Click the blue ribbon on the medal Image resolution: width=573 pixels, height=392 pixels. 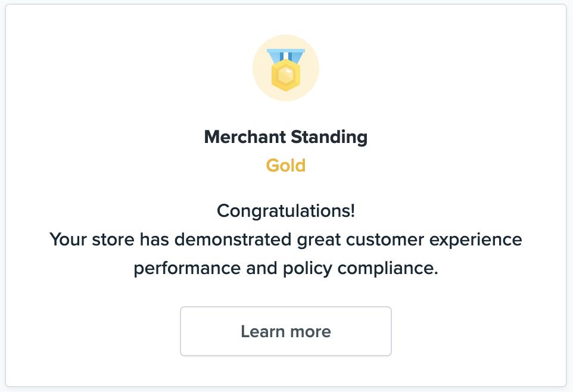[286, 55]
